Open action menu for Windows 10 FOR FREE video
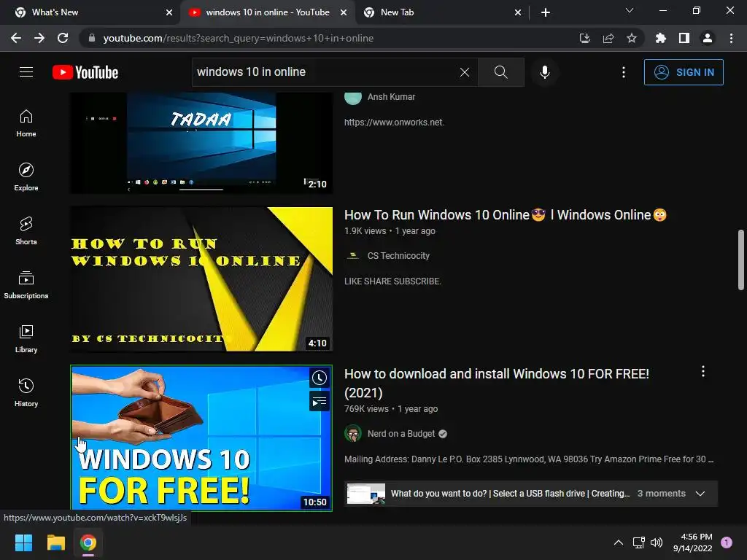Screen dimensions: 747x560 [x=703, y=371]
